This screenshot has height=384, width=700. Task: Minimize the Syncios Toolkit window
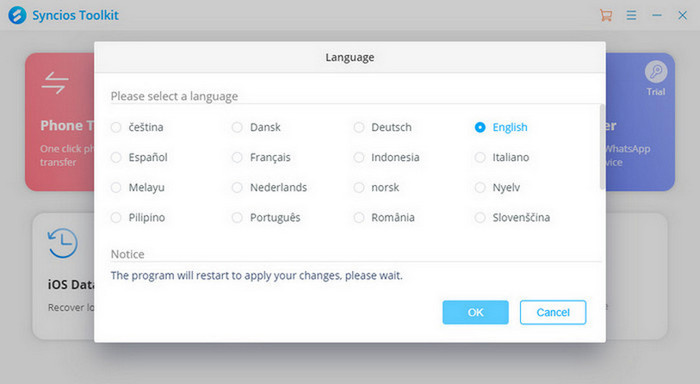[657, 15]
